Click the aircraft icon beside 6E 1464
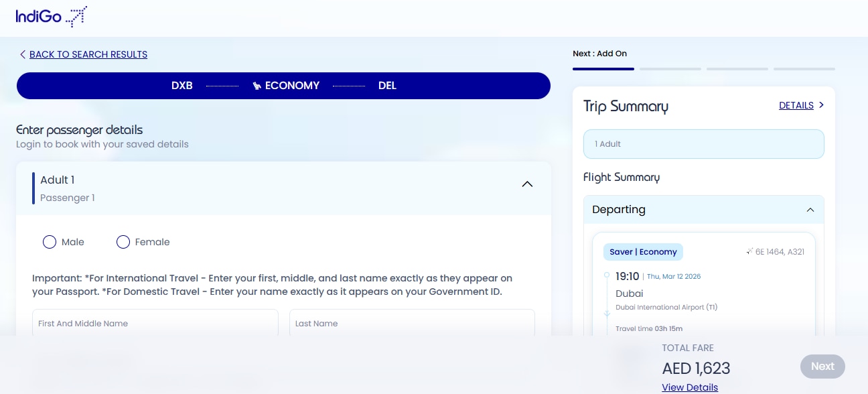The image size is (868, 394). pos(749,252)
